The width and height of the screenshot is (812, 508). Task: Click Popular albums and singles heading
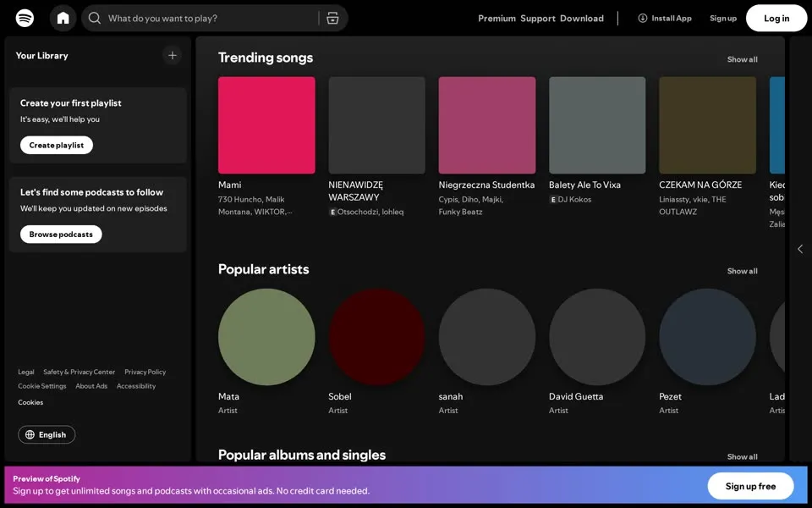pos(302,456)
